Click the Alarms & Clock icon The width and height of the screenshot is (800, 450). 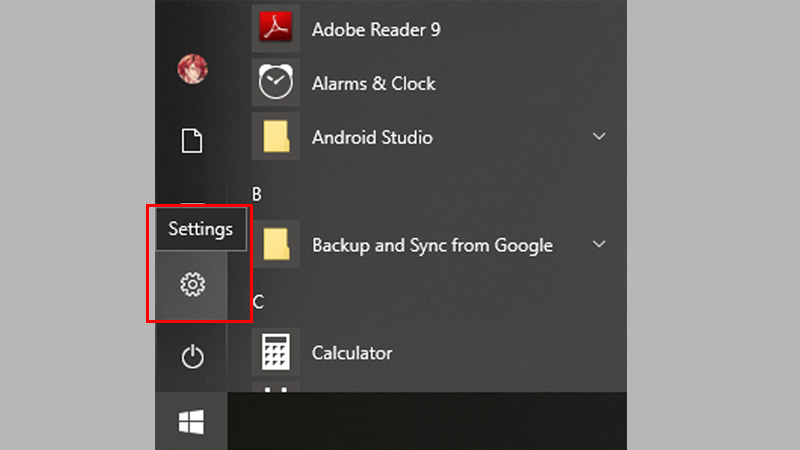coord(276,82)
